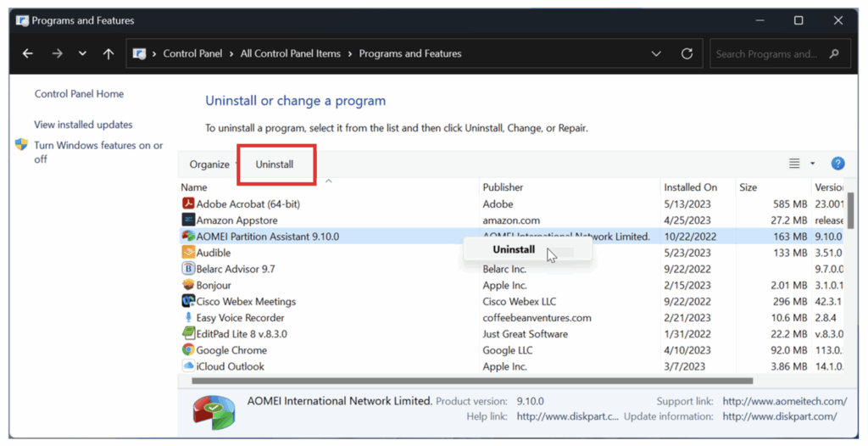Click the Cisco Webex Meetings icon
Viewport: 868px width, 446px height.
tap(188, 301)
